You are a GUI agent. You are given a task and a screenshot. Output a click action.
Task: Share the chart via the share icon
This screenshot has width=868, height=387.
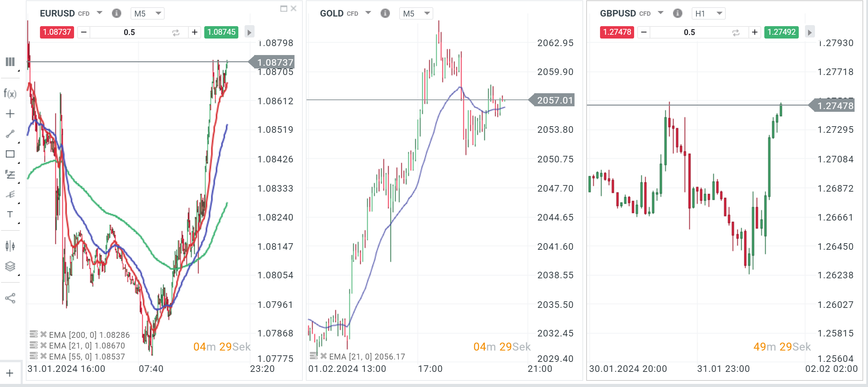(x=10, y=298)
